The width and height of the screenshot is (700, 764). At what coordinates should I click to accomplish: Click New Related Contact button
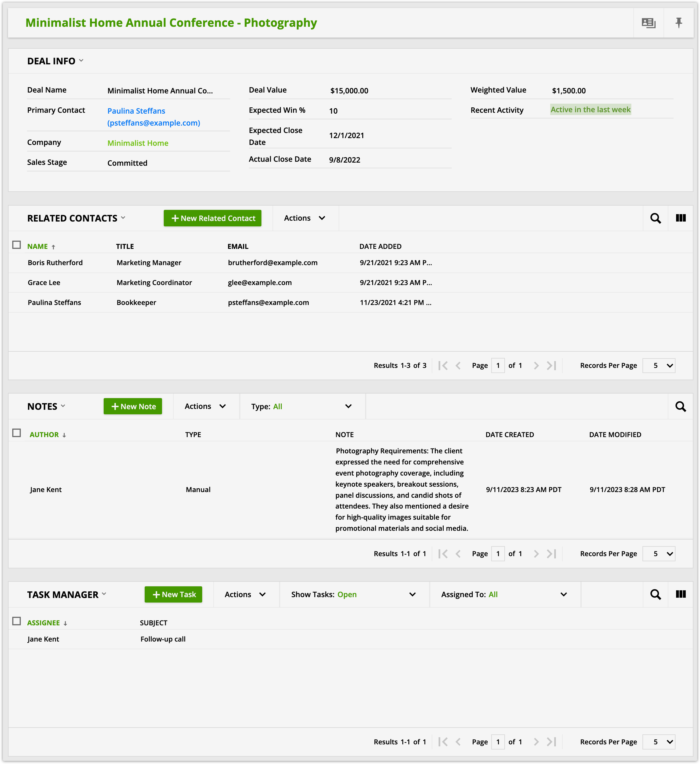coord(212,218)
